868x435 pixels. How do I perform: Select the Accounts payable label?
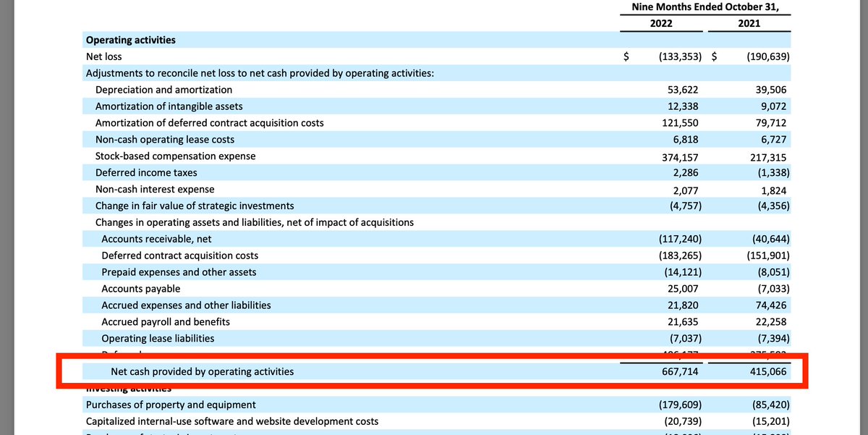141,289
